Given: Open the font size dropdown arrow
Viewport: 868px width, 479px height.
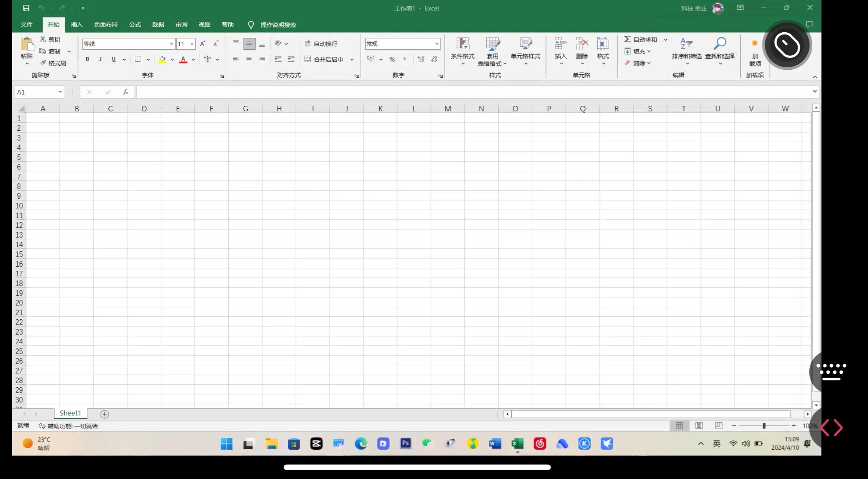Looking at the screenshot, I should pos(192,44).
